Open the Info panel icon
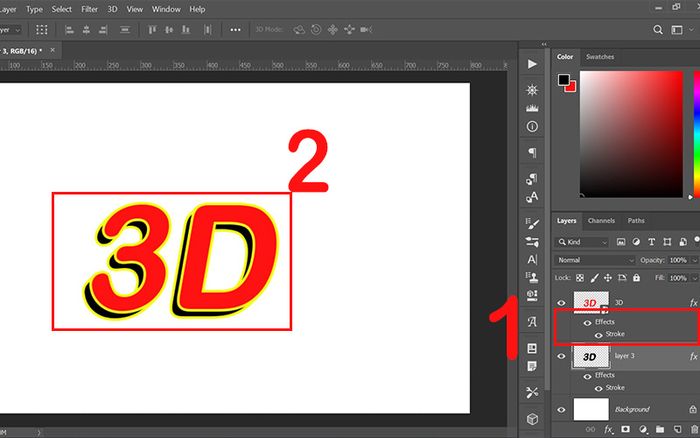Screen dimensions: 700x438 point(532,127)
